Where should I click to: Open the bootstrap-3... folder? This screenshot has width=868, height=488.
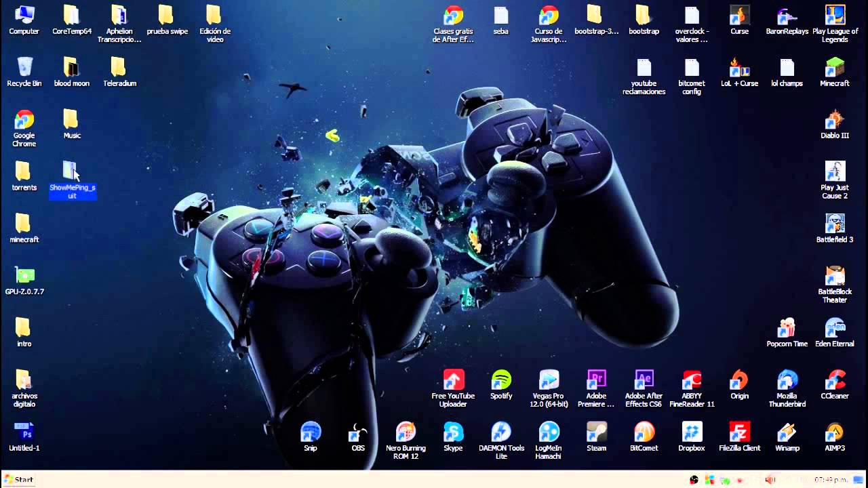pyautogui.click(x=596, y=20)
